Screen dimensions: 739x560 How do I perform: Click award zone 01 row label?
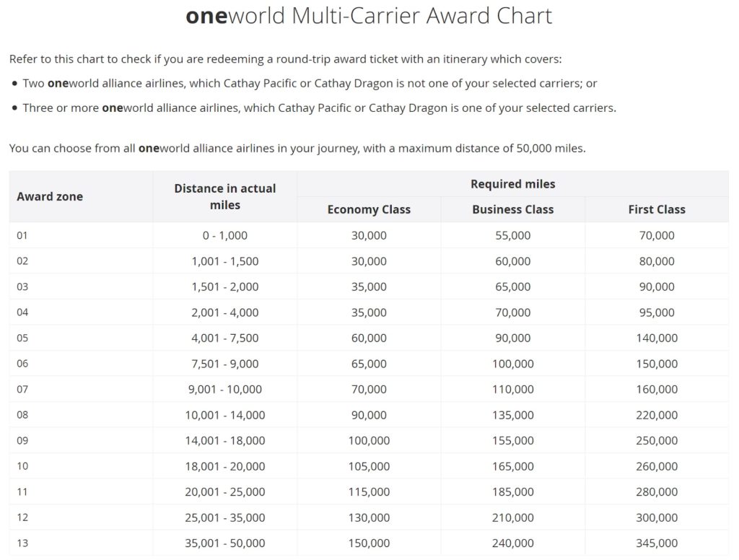(22, 235)
